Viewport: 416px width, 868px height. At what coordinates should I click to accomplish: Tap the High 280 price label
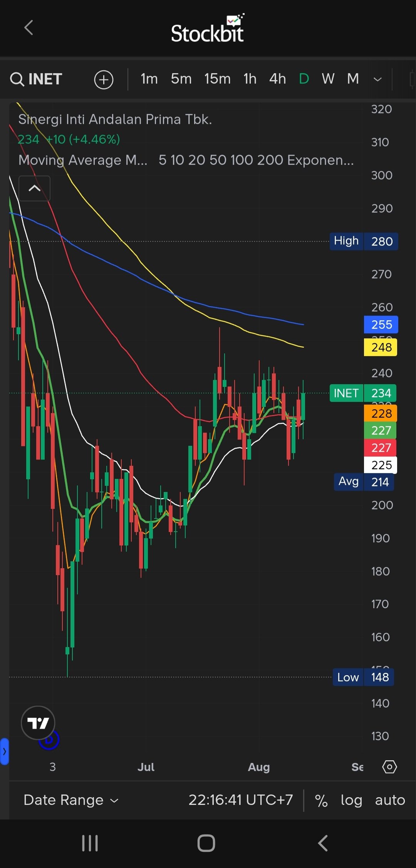364,241
